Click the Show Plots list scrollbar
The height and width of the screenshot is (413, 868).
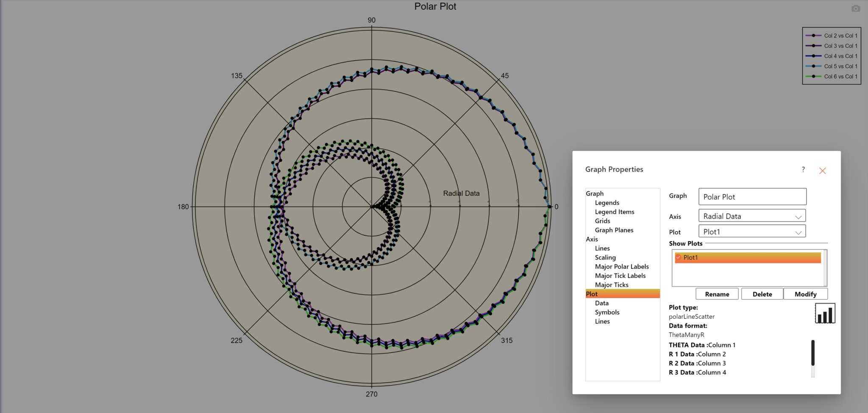[x=825, y=268]
